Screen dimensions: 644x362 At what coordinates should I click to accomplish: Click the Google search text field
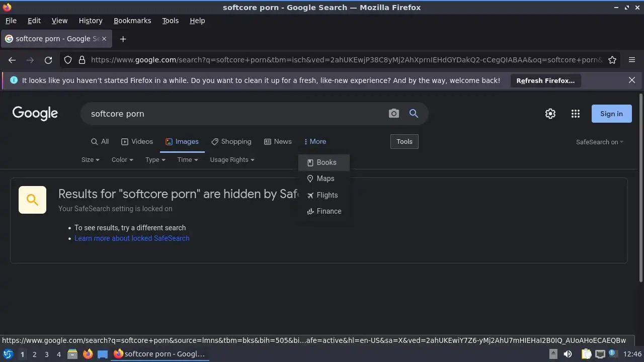tap(236, 114)
